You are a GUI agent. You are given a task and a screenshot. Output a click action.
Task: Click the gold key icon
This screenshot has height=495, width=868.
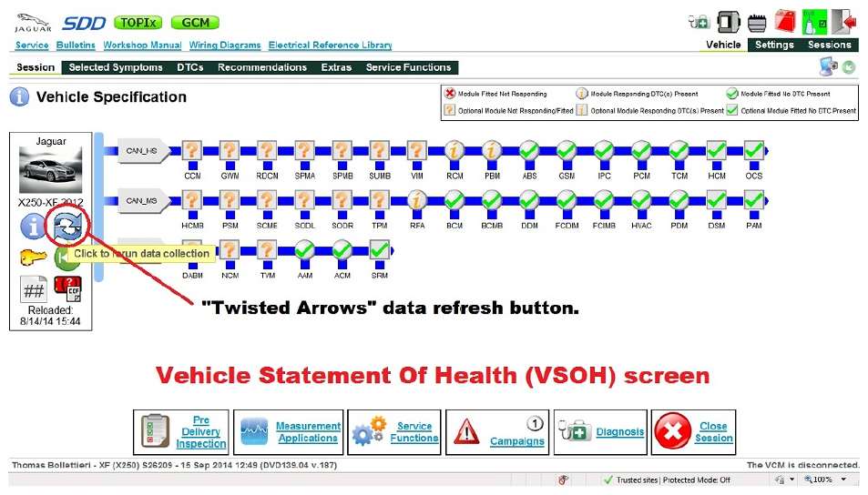(33, 258)
